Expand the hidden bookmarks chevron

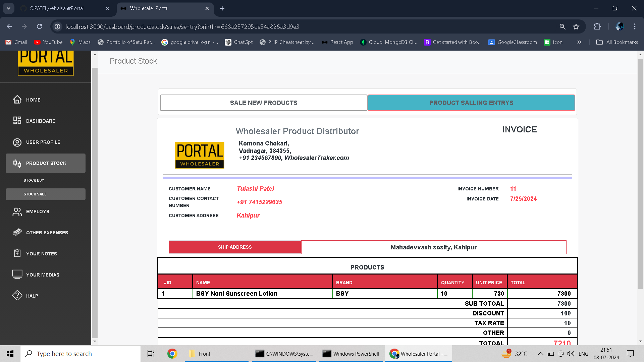point(579,42)
